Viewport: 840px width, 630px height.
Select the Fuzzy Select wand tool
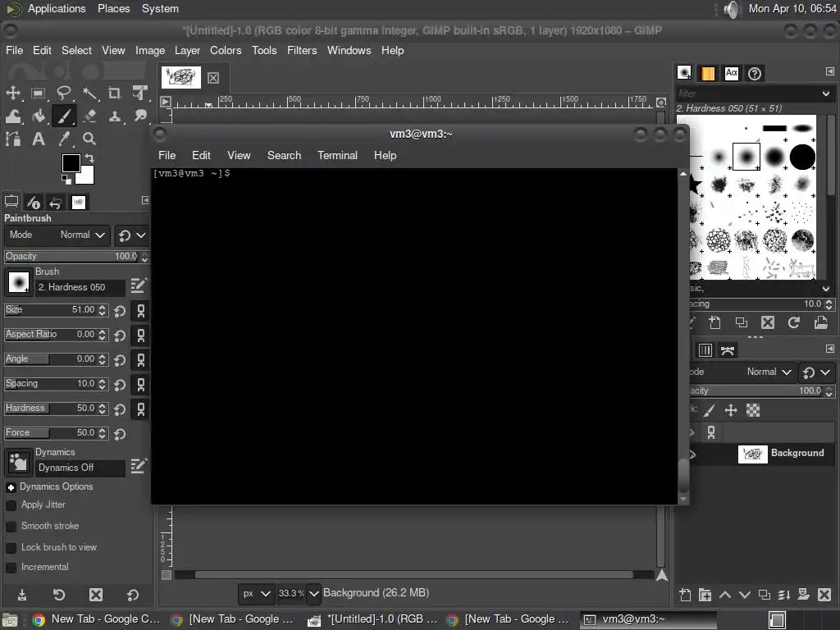[89, 93]
